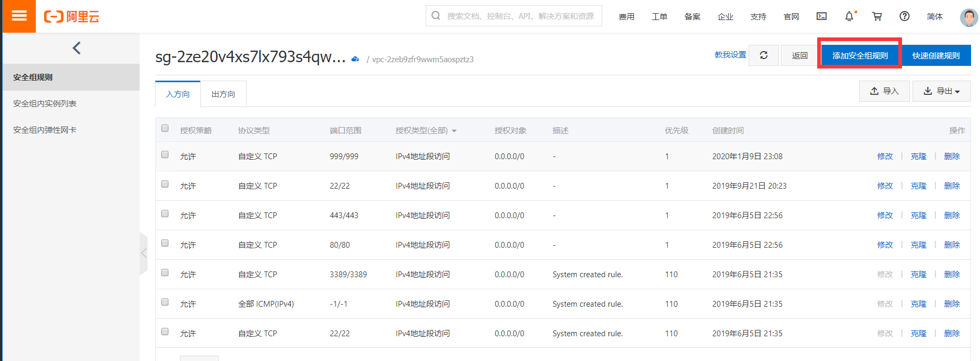980x361 pixels.
Task: Select all rules with header checkbox
Action: coord(165,128)
